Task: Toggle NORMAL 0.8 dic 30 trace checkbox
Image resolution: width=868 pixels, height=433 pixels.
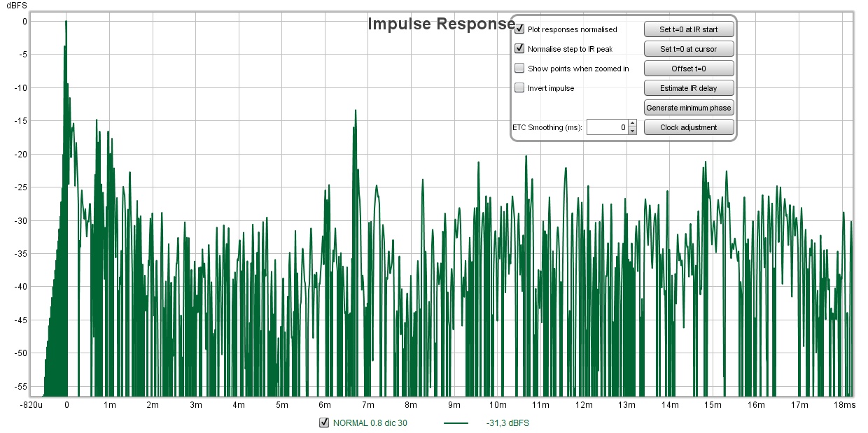Action: click(324, 423)
